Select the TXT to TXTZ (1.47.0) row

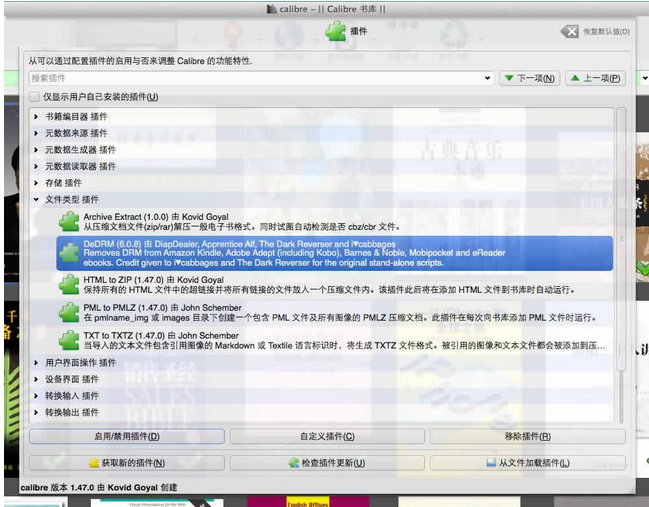pyautogui.click(x=334, y=340)
